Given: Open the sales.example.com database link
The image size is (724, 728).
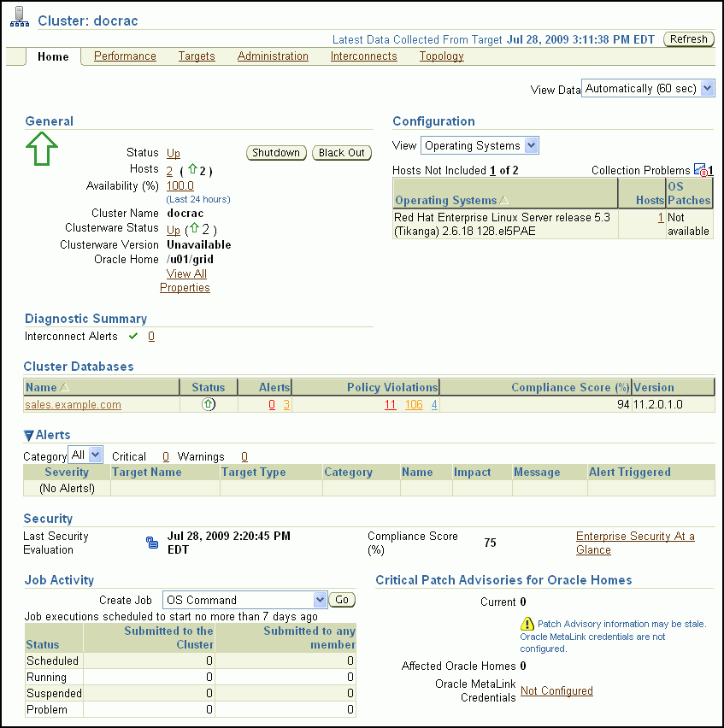Looking at the screenshot, I should pos(73,405).
